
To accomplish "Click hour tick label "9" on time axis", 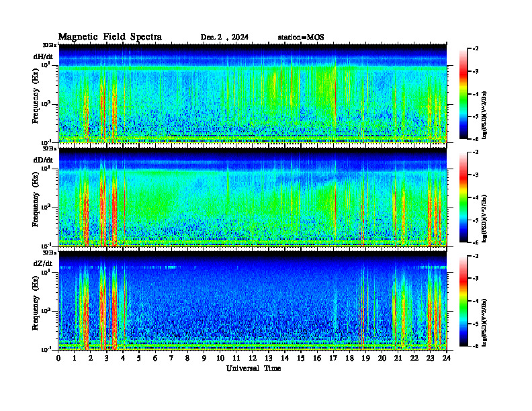I will point(204,358).
